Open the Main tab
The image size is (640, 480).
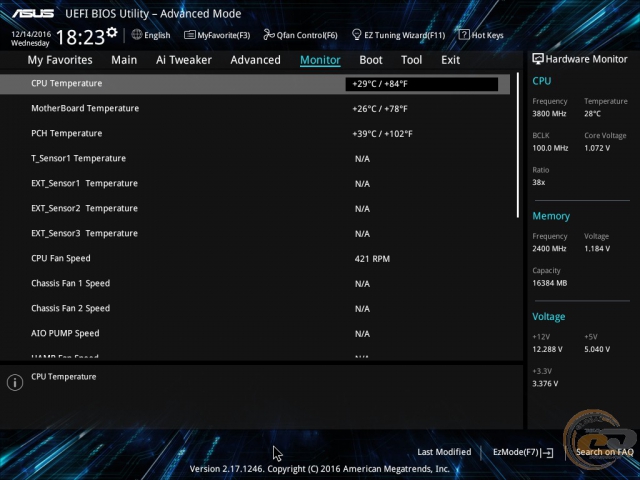[124, 60]
